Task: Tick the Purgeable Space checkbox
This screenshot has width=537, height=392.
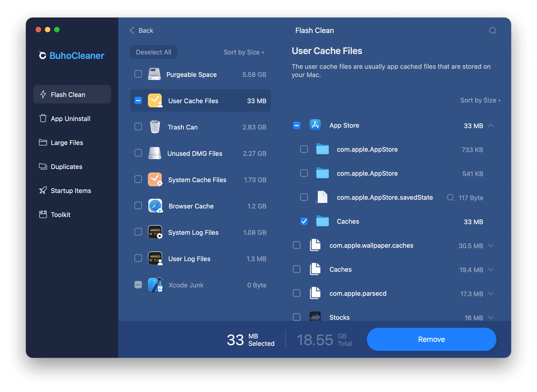Action: tap(138, 74)
